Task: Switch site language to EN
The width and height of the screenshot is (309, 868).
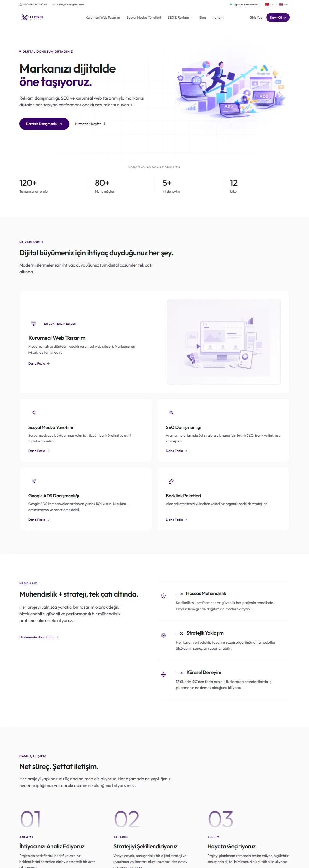Action: 283,5
